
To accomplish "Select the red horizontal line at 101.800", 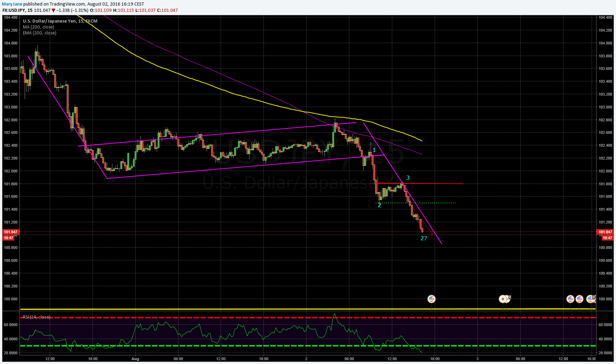I will [x=419, y=183].
